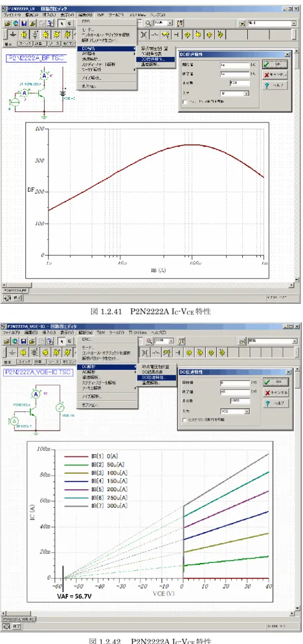Place a ground symbol from BF window palette
Image resolution: width=303 pixels, height=644 pixels.
tap(13, 34)
